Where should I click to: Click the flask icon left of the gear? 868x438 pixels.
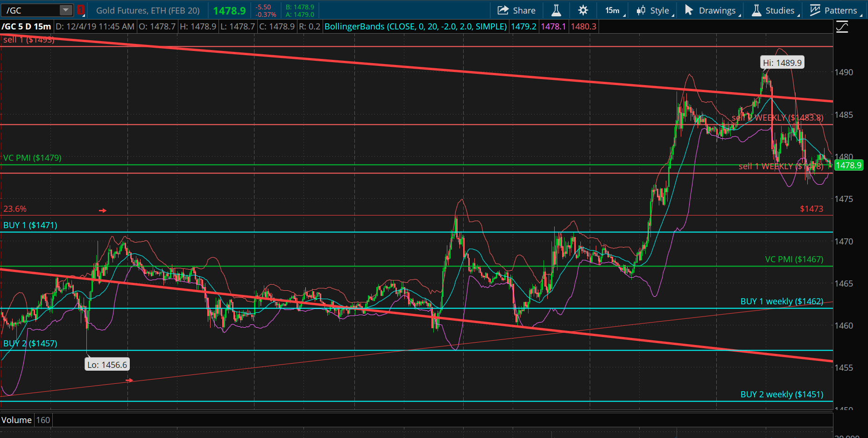[x=556, y=10]
